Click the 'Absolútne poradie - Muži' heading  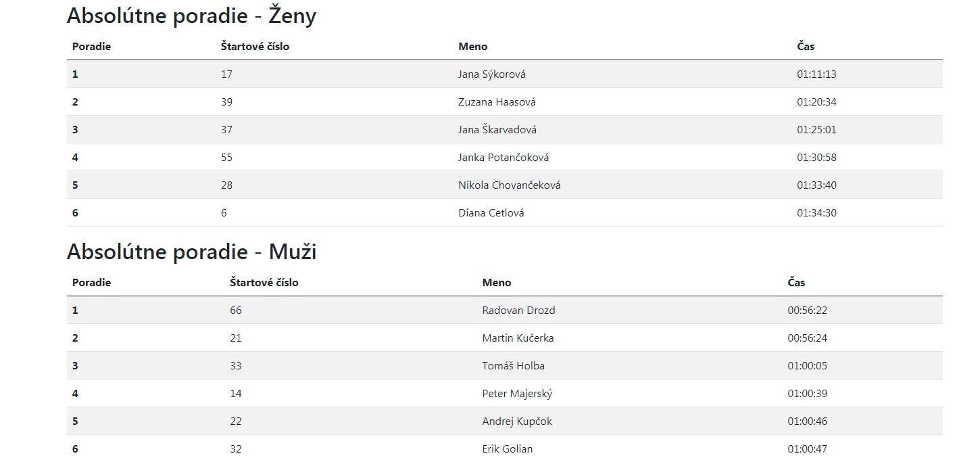[x=191, y=252]
